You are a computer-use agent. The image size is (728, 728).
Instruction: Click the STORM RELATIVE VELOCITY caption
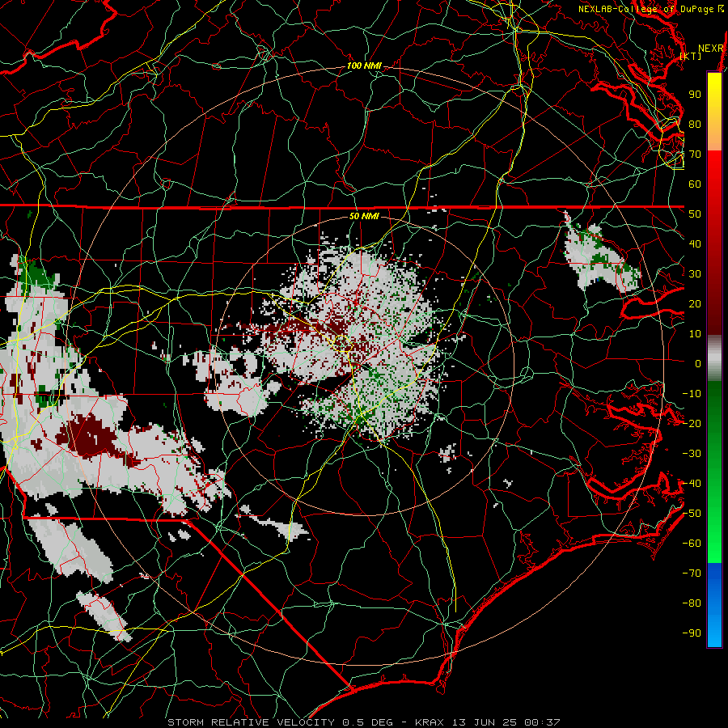click(x=251, y=722)
